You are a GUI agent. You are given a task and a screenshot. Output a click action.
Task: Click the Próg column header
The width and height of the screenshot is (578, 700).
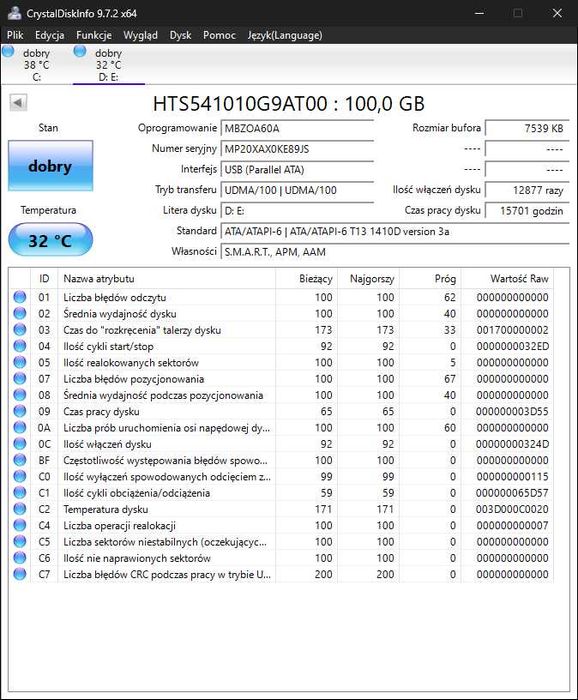pos(430,279)
